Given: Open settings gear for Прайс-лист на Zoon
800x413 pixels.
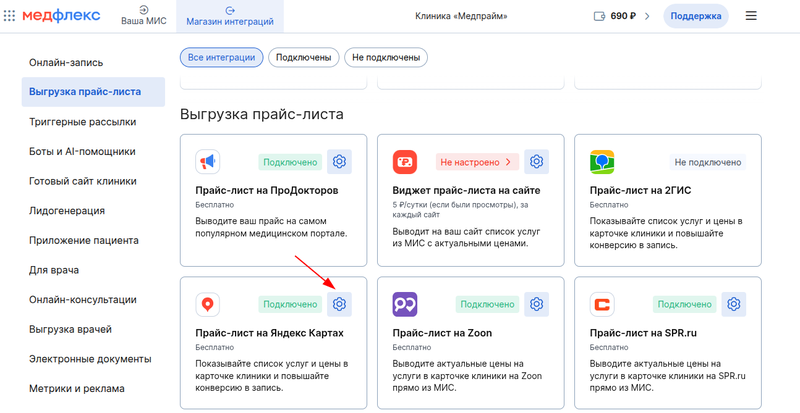Looking at the screenshot, I should pyautogui.click(x=536, y=304).
